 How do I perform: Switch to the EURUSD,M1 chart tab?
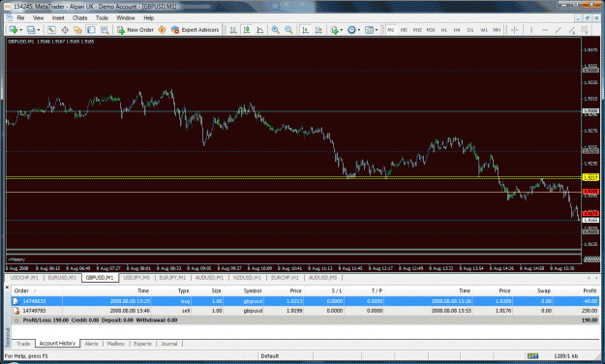click(x=62, y=278)
